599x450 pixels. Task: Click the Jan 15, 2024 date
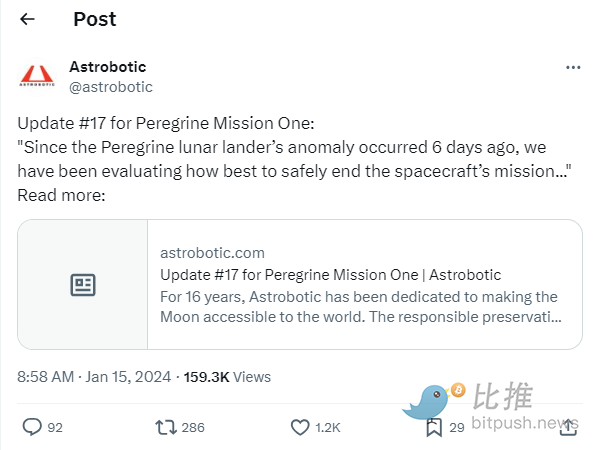[128, 377]
